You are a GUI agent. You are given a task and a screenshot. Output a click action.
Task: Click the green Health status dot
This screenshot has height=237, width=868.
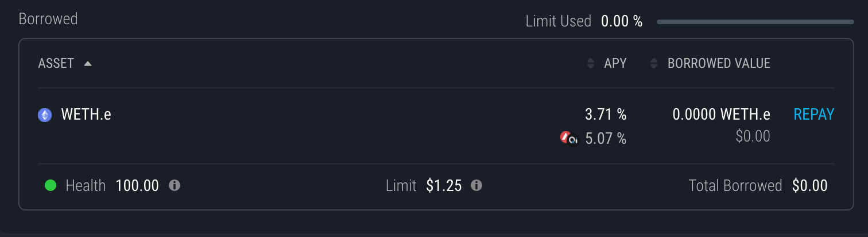point(51,186)
